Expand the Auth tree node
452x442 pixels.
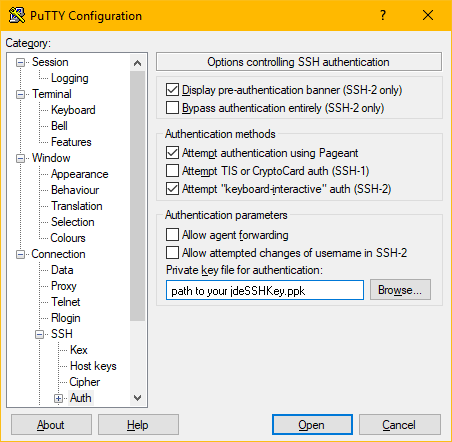(58, 398)
